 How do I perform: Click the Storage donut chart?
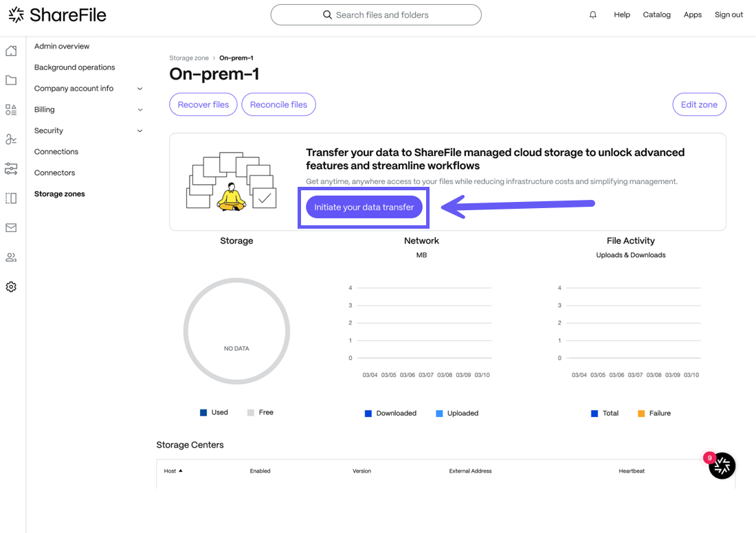[x=236, y=331]
